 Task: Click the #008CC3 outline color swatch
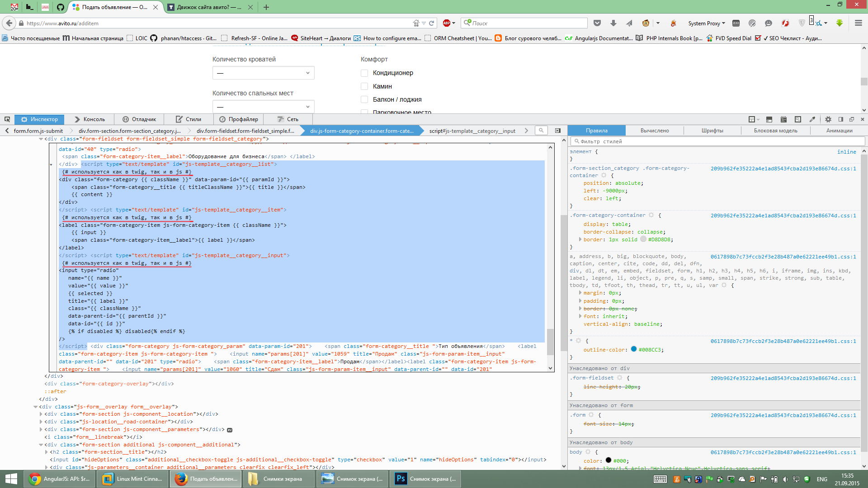633,349
